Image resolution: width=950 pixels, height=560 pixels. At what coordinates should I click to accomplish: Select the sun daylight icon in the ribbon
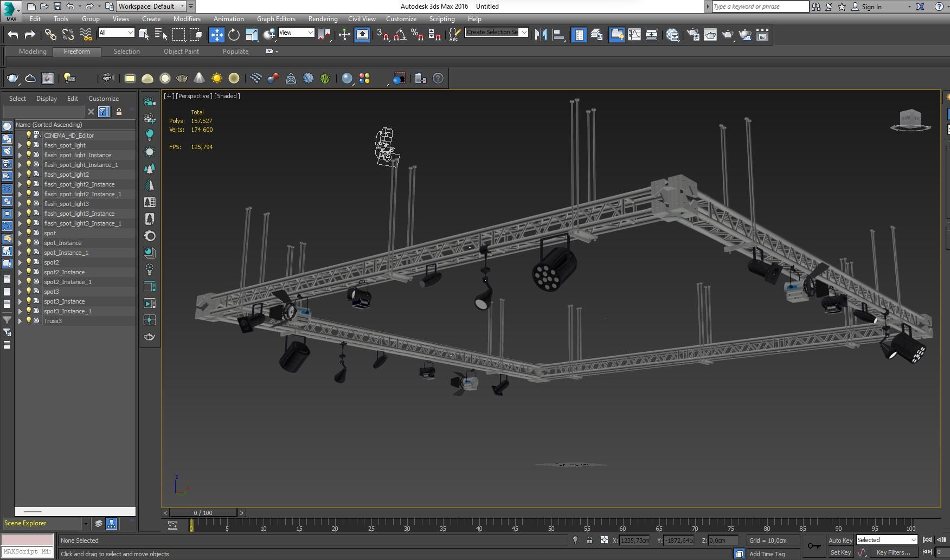[217, 78]
